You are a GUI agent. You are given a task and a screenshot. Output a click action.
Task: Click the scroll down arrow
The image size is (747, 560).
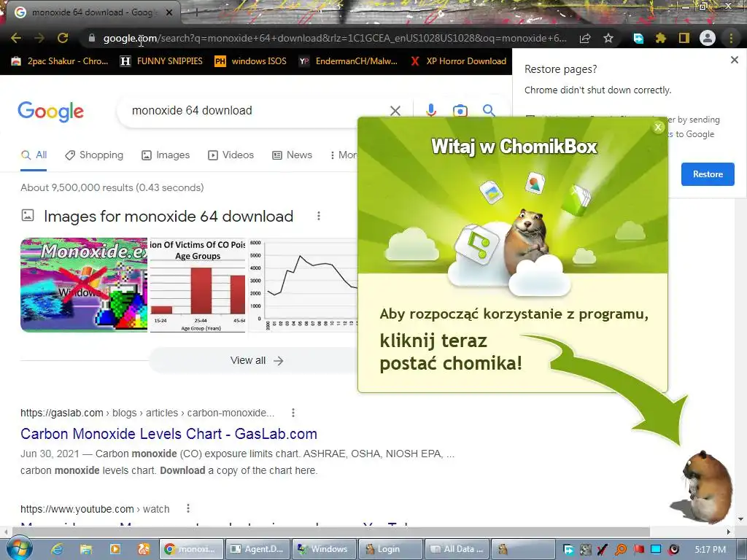[740, 519]
